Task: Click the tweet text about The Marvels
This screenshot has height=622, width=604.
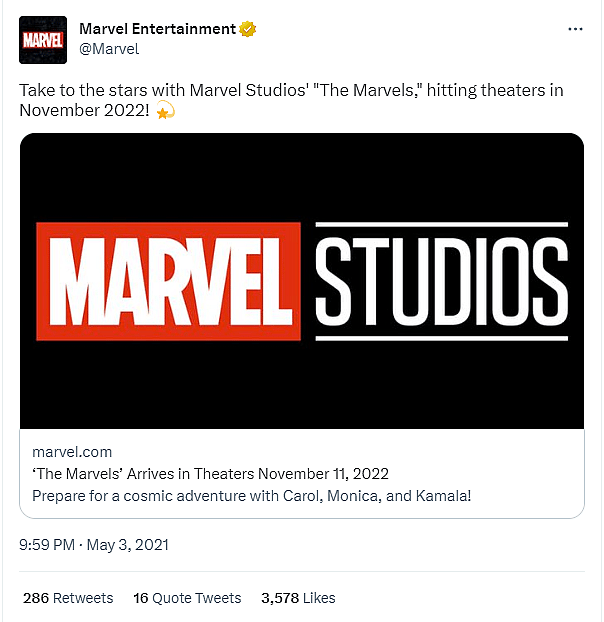Action: click(290, 91)
